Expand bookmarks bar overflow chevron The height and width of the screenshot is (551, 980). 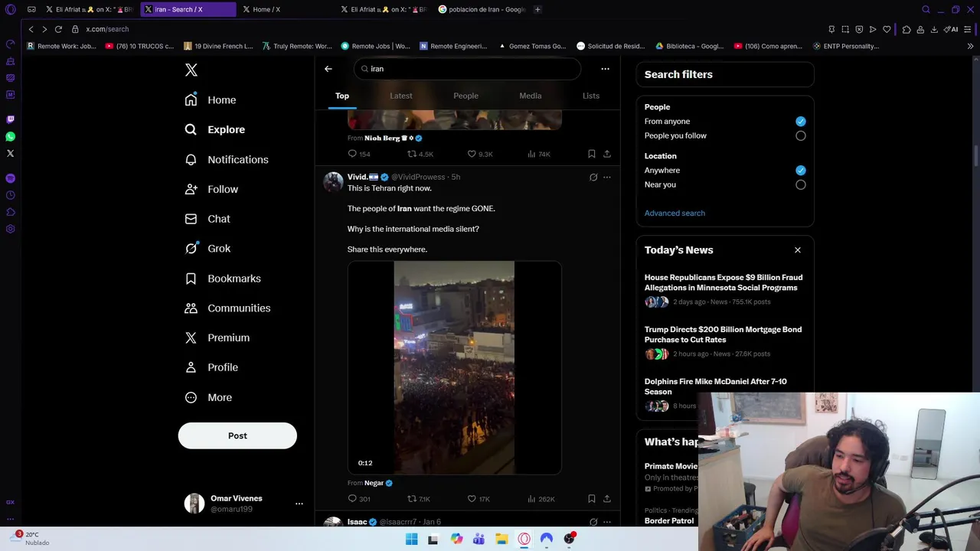[971, 46]
